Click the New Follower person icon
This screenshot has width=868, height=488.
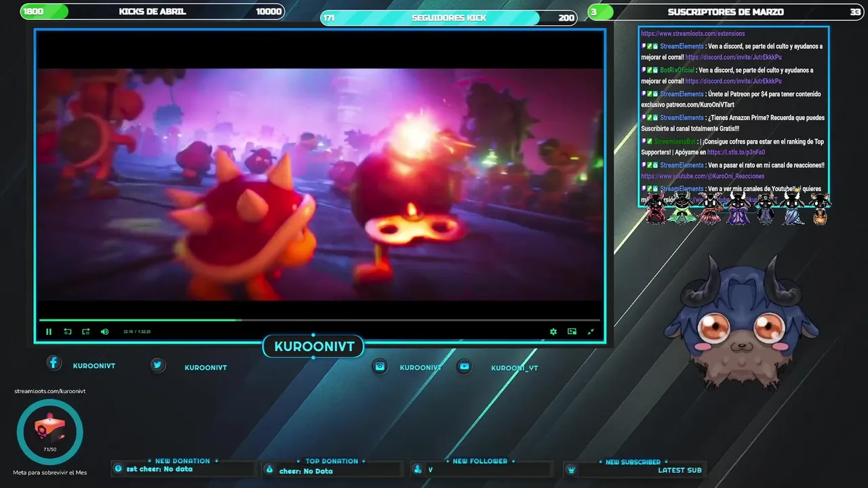point(419,470)
